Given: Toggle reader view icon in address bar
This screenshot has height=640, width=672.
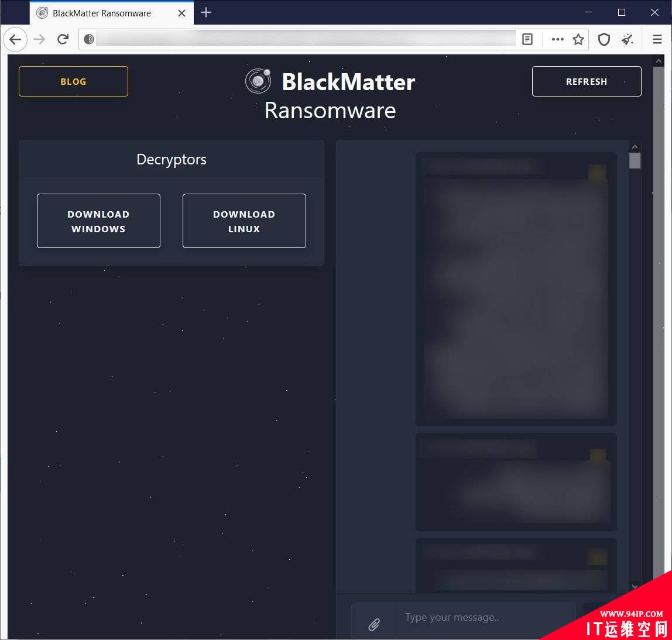Looking at the screenshot, I should click(527, 39).
